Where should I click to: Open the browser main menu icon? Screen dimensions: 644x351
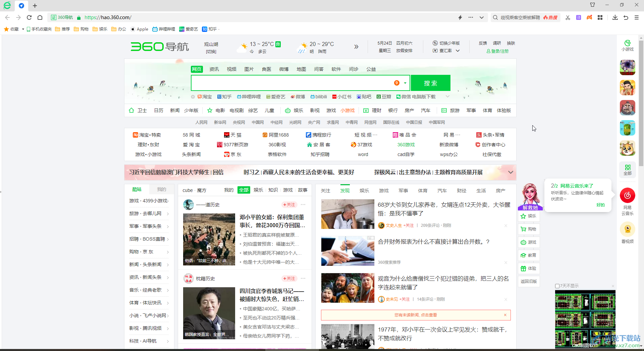(x=637, y=17)
